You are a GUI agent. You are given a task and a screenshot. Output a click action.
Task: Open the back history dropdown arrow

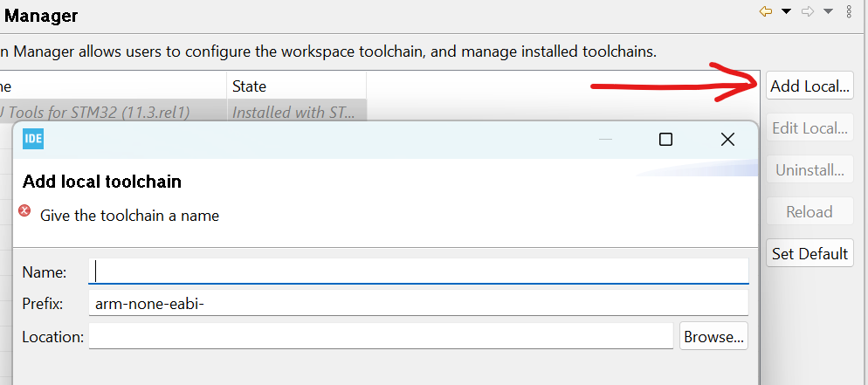[786, 11]
